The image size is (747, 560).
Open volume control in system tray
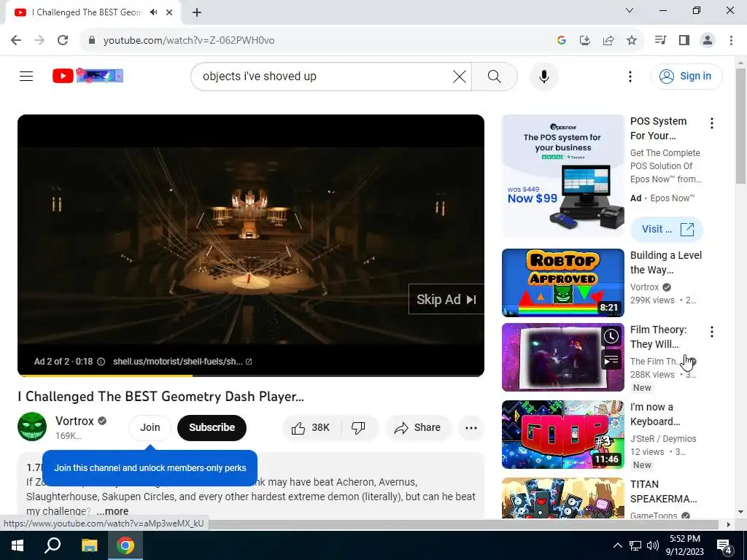point(653,545)
